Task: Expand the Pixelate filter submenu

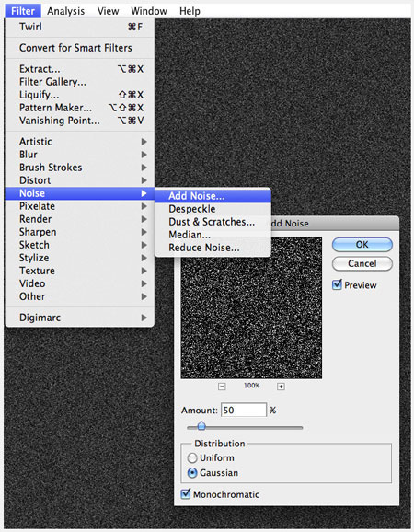Action: point(80,206)
